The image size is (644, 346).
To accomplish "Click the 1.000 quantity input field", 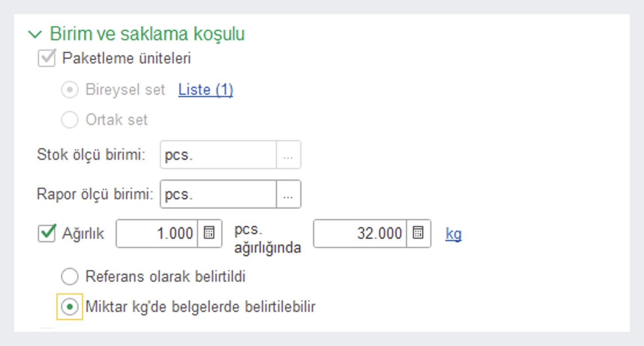I will (157, 233).
